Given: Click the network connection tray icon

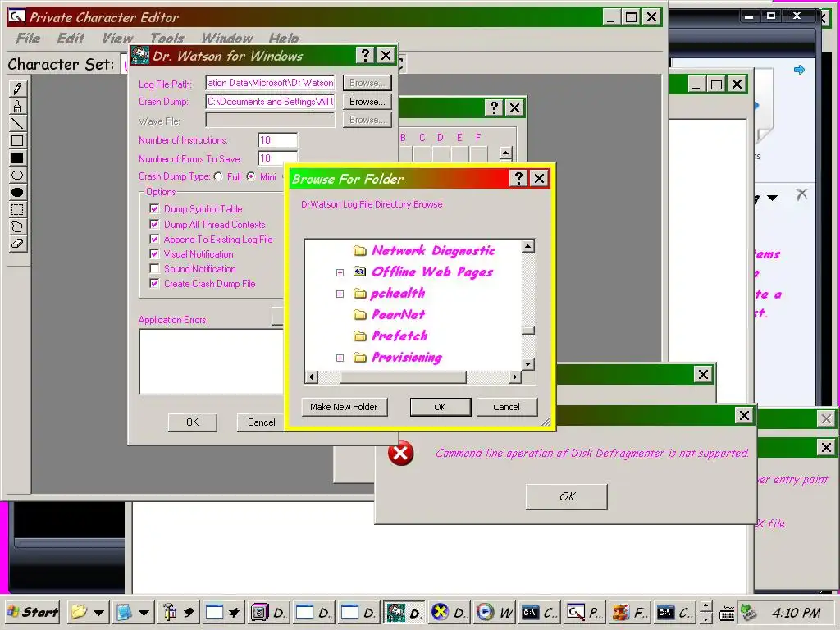Looking at the screenshot, I should coord(748,612).
